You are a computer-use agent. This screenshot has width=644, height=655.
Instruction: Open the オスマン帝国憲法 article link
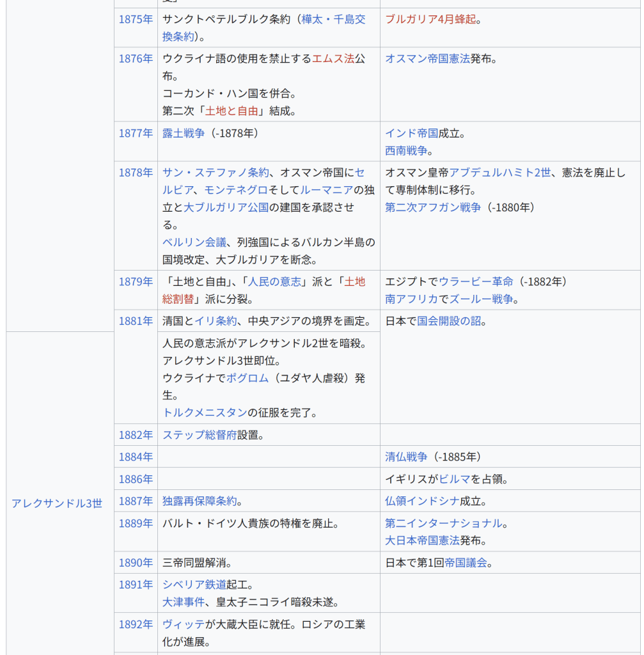coord(427,59)
